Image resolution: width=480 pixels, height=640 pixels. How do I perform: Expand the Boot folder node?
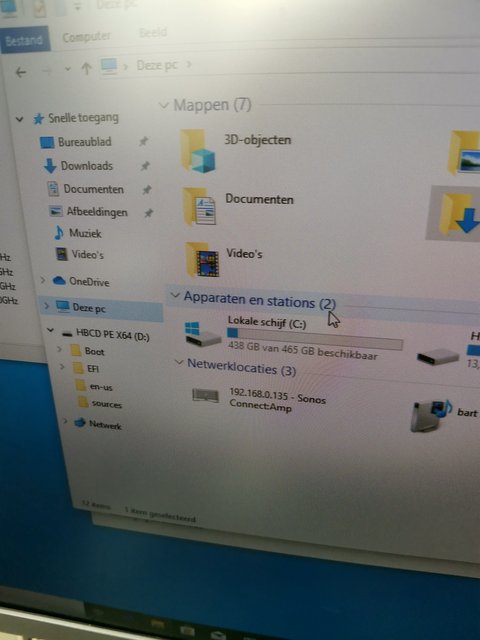tap(60, 349)
